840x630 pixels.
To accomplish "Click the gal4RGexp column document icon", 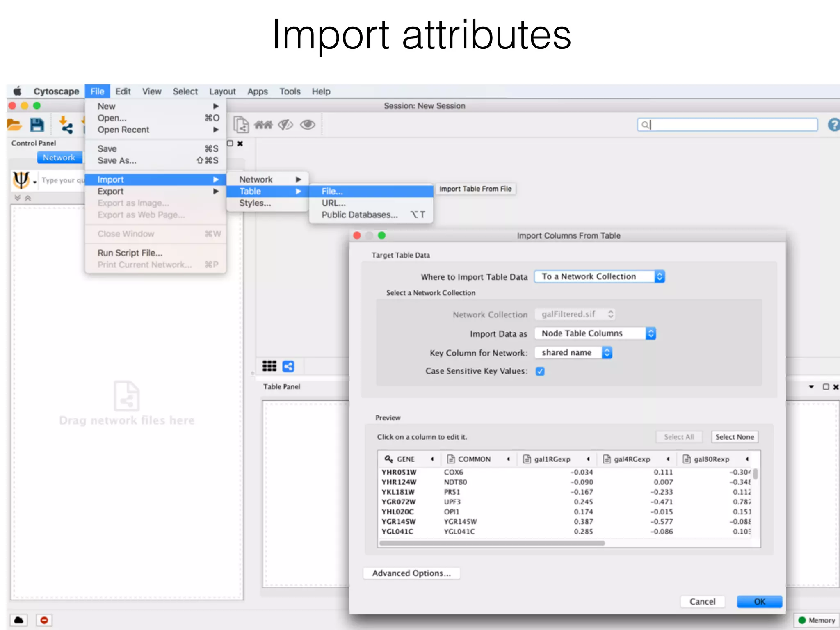I will pos(607,459).
